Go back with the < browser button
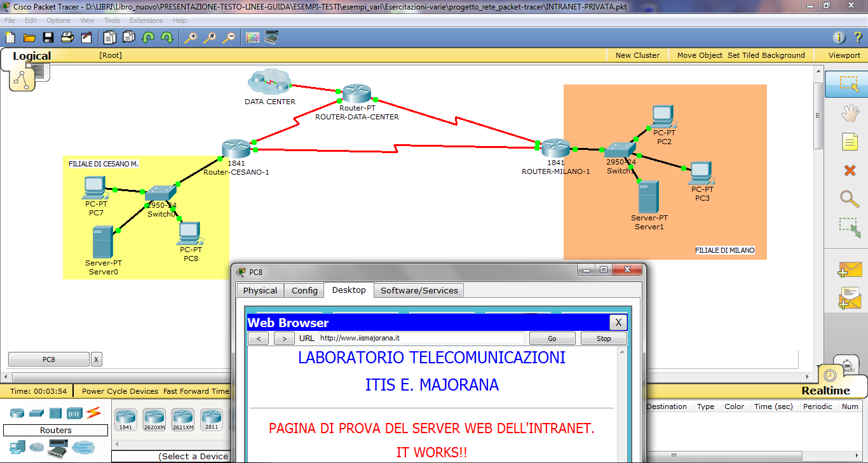Image resolution: width=868 pixels, height=463 pixels. click(x=258, y=339)
